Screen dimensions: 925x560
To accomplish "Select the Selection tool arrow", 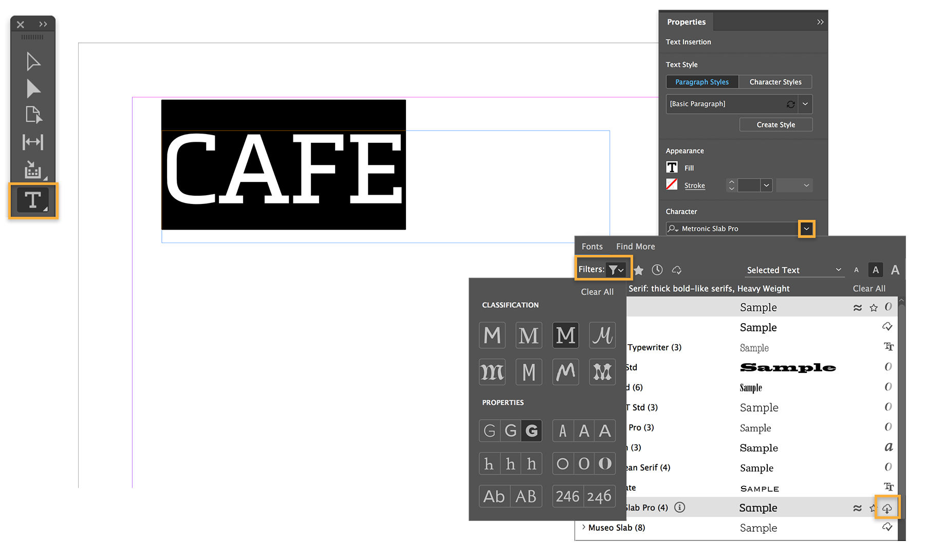I will [x=32, y=61].
